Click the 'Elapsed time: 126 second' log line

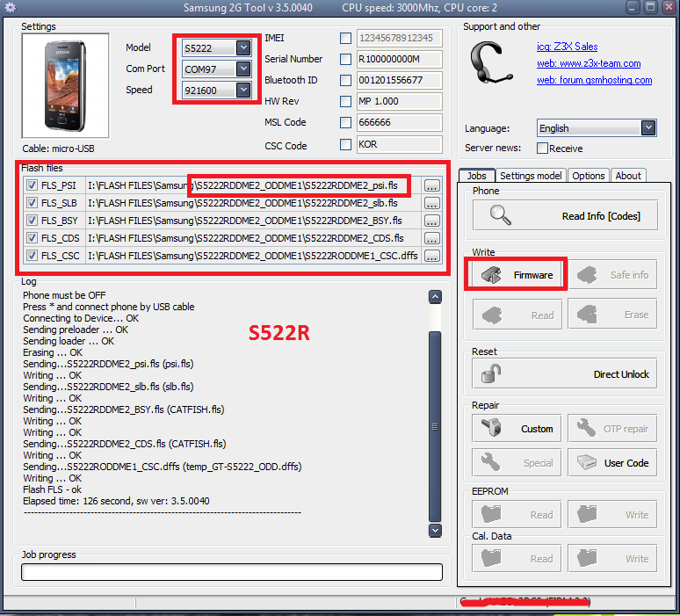pyautogui.click(x=116, y=501)
